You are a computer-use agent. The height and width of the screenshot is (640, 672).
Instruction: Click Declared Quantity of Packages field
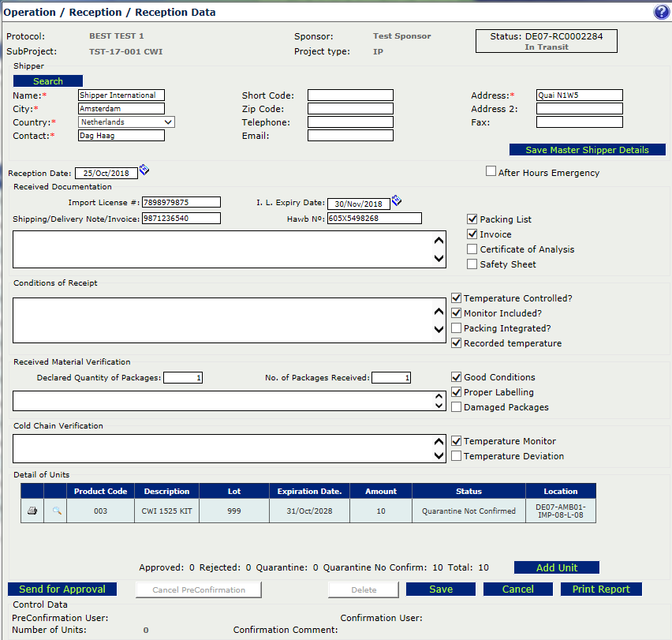coord(183,378)
